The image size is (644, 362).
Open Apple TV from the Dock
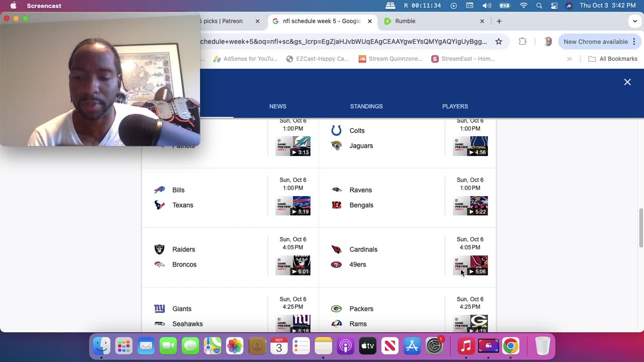367,346
